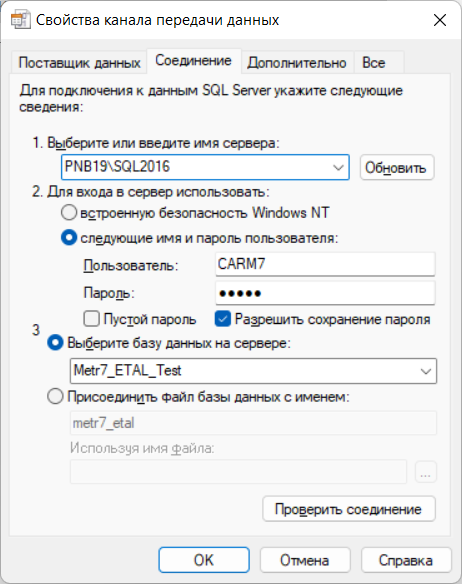The width and height of the screenshot is (462, 584).
Task: Open the Дополнительно tab
Action: point(297,63)
